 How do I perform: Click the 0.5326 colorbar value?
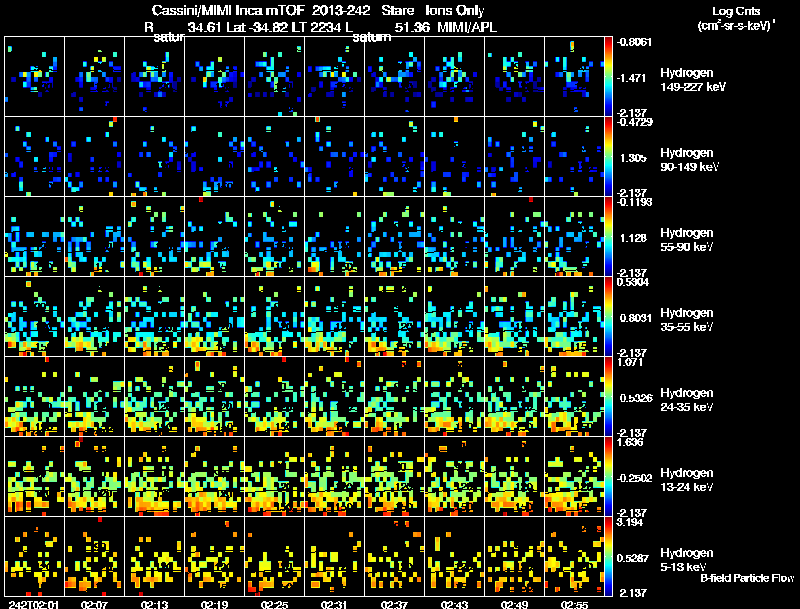[x=636, y=398]
